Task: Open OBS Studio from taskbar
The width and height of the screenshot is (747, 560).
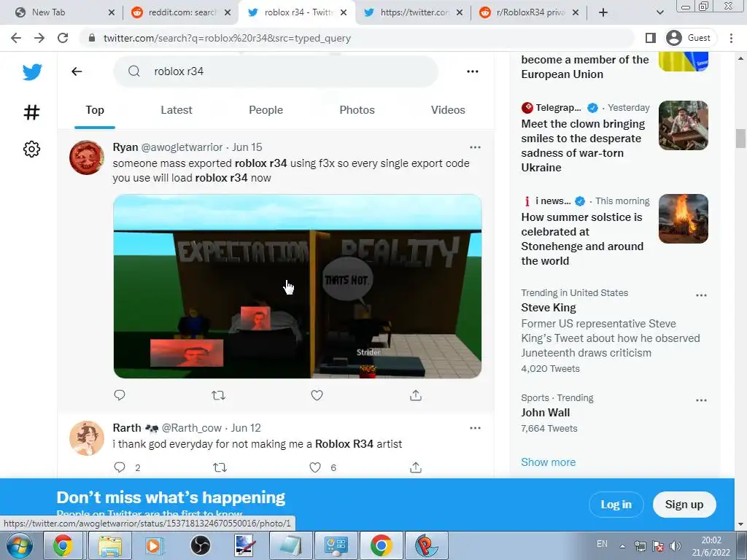Action: [201, 545]
